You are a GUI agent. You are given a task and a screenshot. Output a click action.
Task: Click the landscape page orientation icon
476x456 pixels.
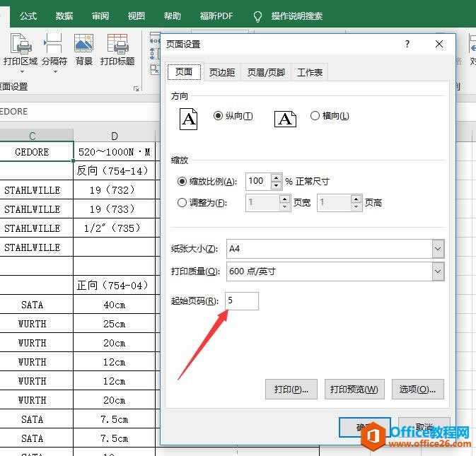[x=285, y=119]
